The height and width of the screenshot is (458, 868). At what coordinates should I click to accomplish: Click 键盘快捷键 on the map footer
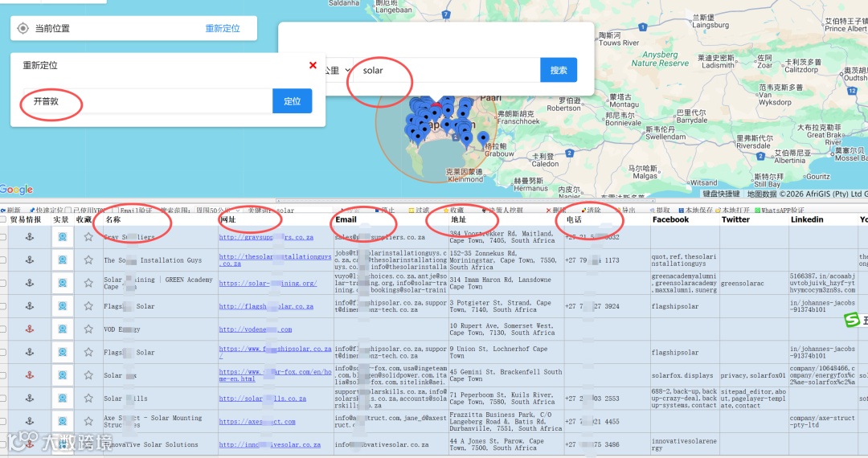click(x=721, y=194)
